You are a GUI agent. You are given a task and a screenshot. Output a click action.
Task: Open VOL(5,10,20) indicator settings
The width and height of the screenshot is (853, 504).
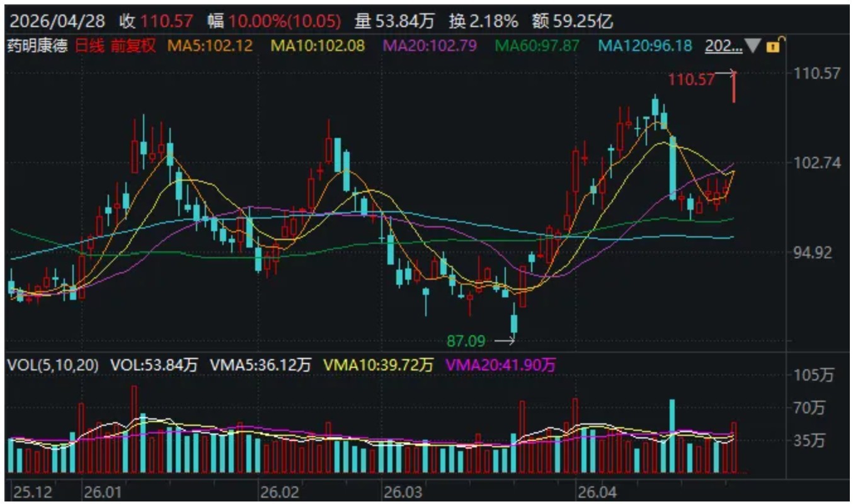(x=53, y=365)
